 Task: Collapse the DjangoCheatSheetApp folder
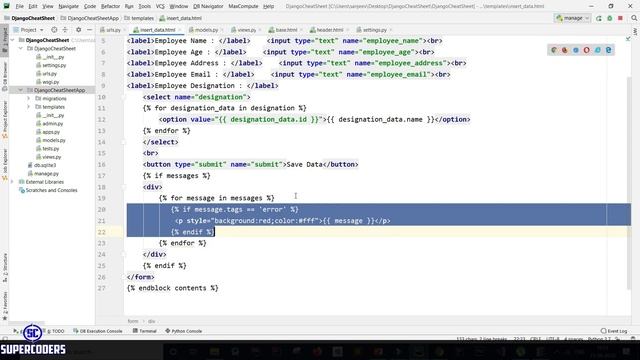20,90
